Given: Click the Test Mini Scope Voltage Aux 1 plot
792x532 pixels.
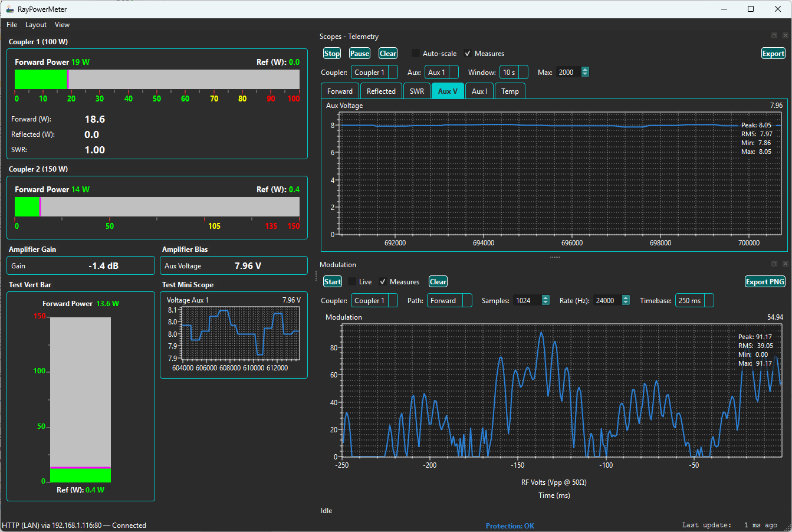Looking at the screenshot, I should coord(241,333).
